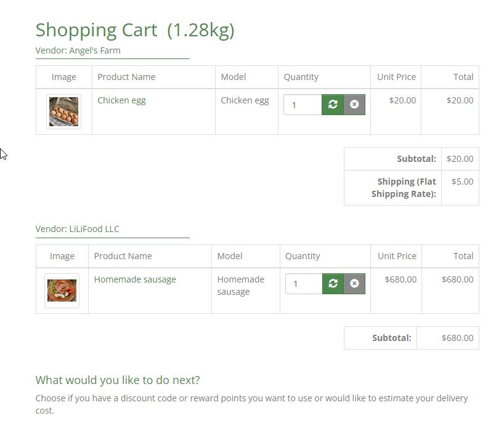Click the Vendor: Angel's Farm heading

[x=78, y=50]
